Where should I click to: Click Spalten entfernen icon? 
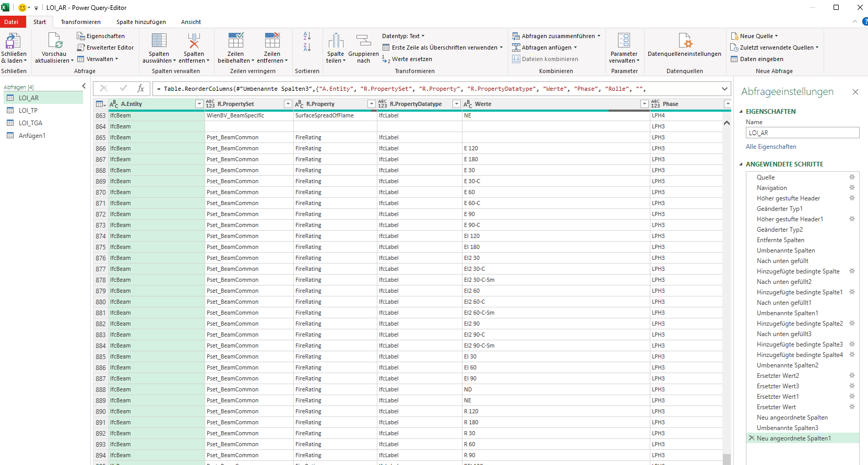pos(194,41)
